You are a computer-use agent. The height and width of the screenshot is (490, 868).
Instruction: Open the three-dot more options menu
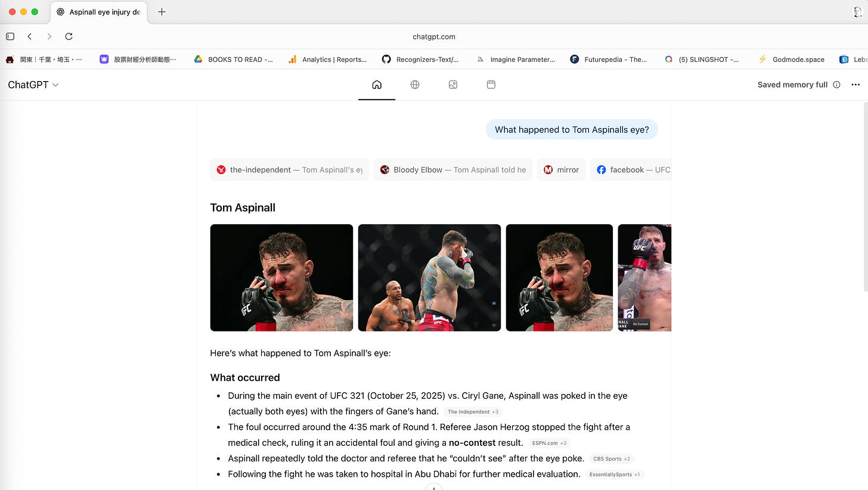click(x=855, y=85)
